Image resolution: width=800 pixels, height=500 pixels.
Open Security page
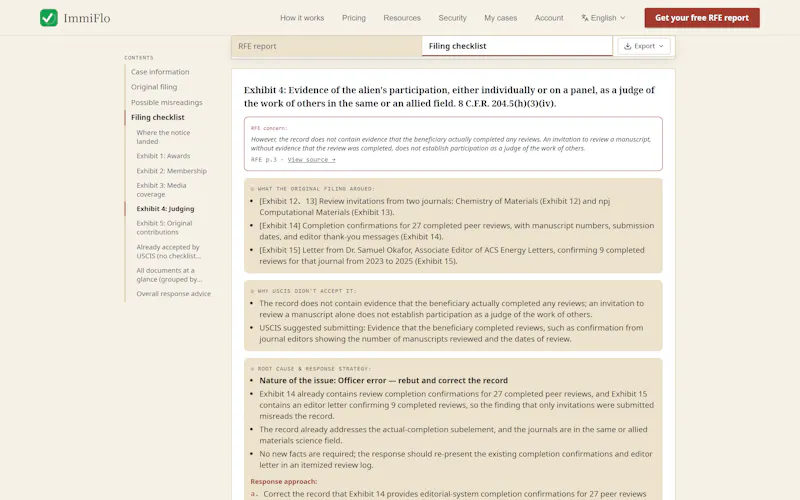pos(453,18)
